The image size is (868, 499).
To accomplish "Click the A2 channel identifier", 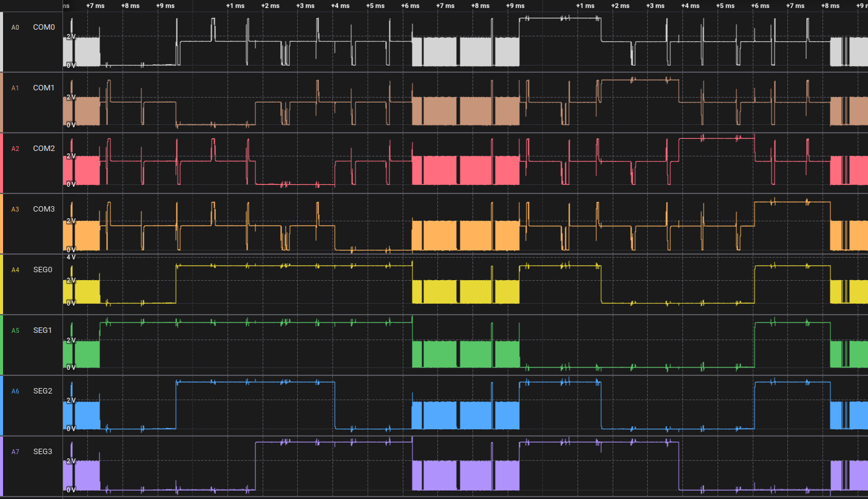I will point(15,149).
